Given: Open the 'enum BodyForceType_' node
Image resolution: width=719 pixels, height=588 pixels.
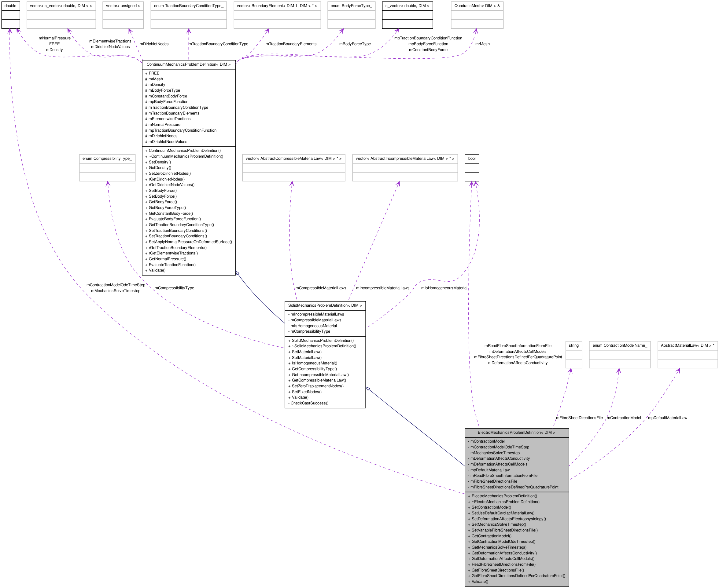Looking at the screenshot, I should point(351,15).
